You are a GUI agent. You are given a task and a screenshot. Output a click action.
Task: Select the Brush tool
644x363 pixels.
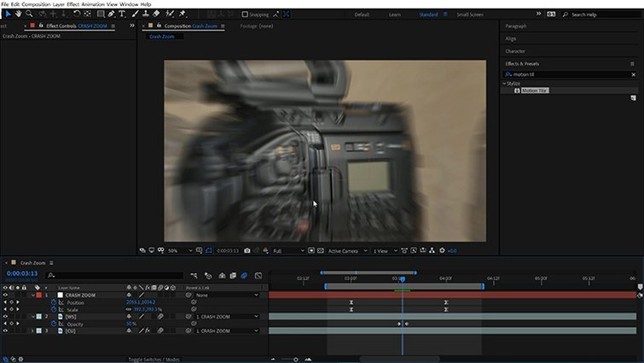[135, 14]
